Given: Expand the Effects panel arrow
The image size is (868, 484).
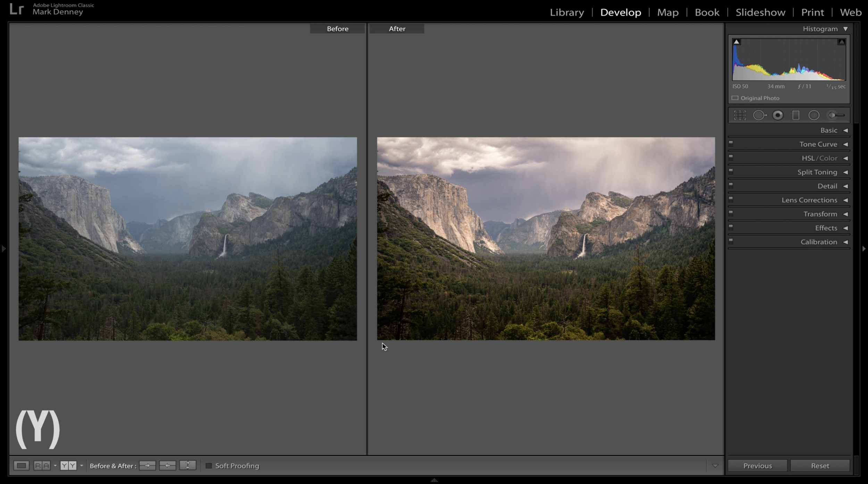Looking at the screenshot, I should point(845,228).
